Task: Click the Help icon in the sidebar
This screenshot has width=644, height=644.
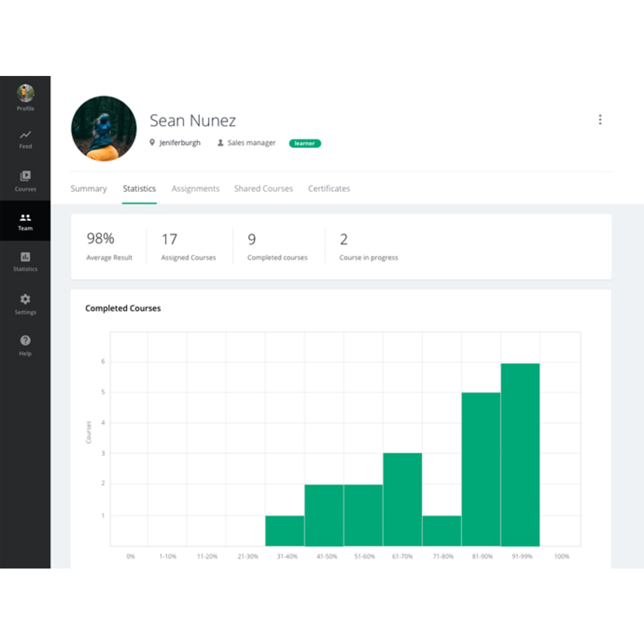Action: click(x=25, y=345)
